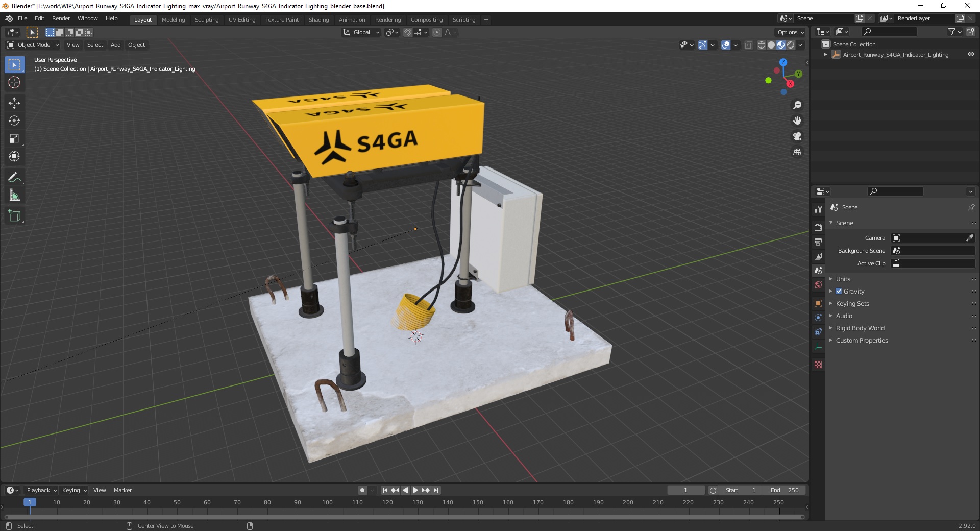
Task: Expand the Keying Sets panel
Action: (x=852, y=303)
